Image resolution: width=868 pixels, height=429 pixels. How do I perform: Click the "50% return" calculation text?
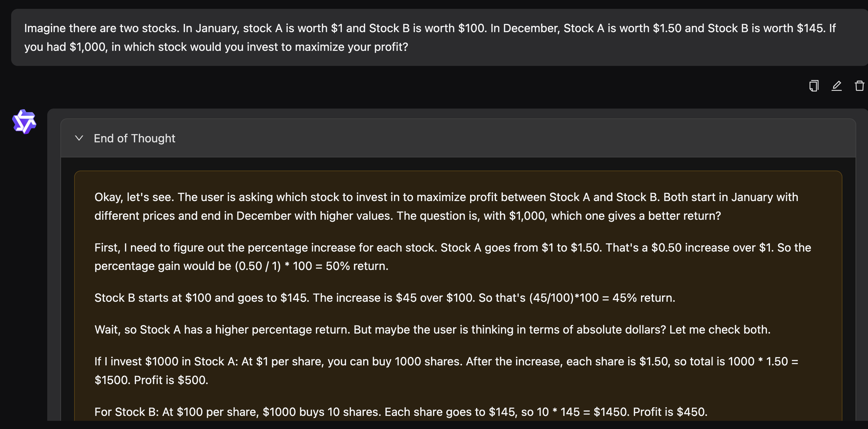tap(357, 266)
